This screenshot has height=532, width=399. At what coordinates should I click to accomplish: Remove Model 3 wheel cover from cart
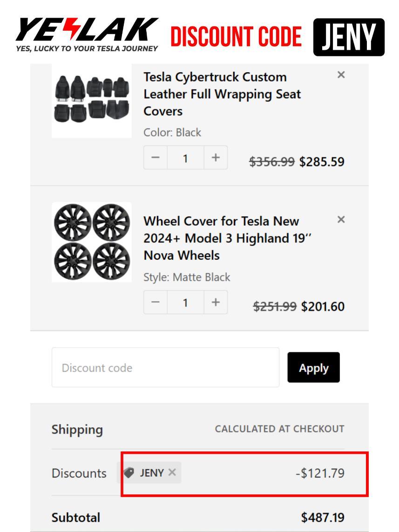point(341,219)
